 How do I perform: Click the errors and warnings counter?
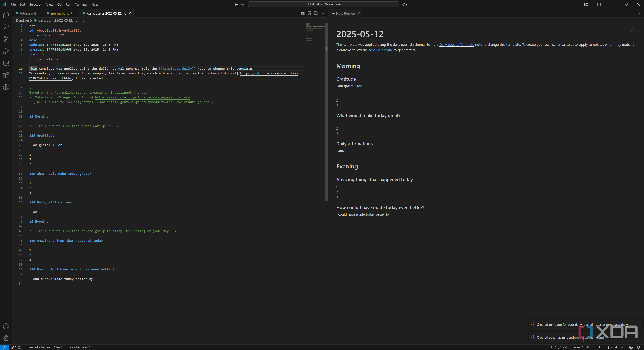pos(17,347)
